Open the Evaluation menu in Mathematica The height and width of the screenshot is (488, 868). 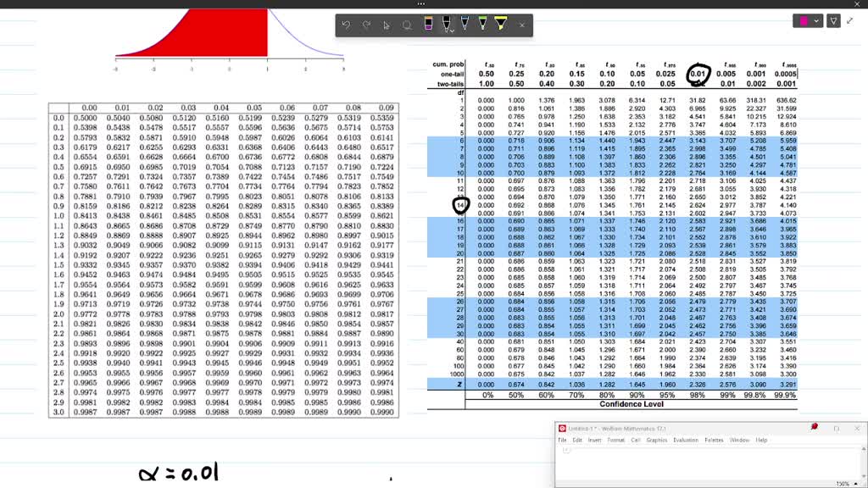[686, 440]
